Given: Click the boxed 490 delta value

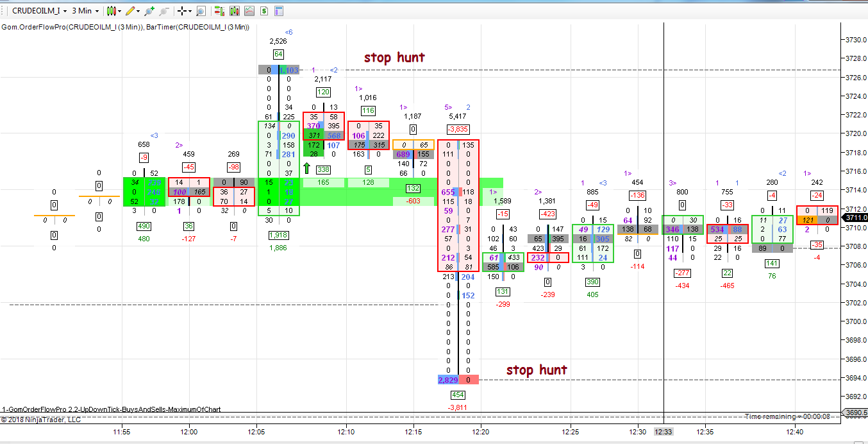Looking at the screenshot, I should [144, 226].
